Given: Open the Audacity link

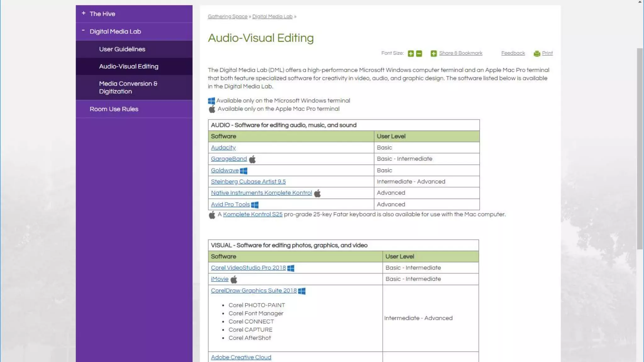Looking at the screenshot, I should [223, 148].
